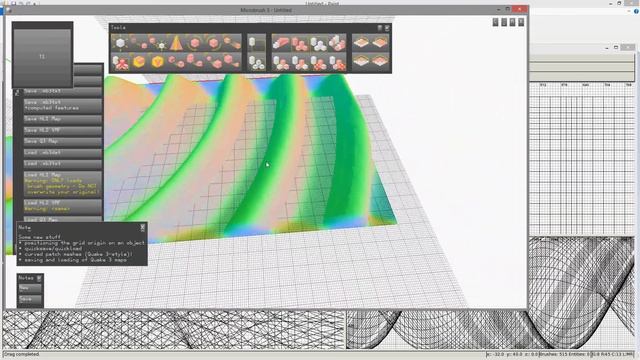Choose the pink cubes cluster beside the pink bar tool
The image size is (640, 360).
point(300,43)
